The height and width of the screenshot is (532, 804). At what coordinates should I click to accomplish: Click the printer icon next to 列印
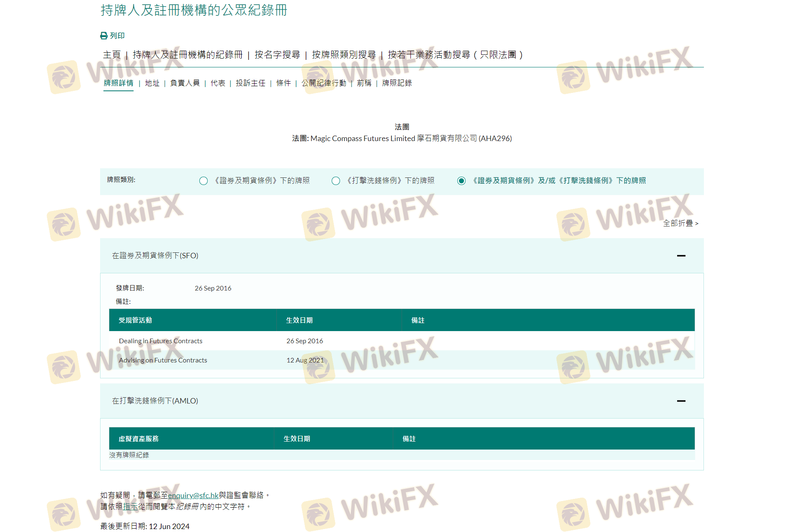point(104,36)
